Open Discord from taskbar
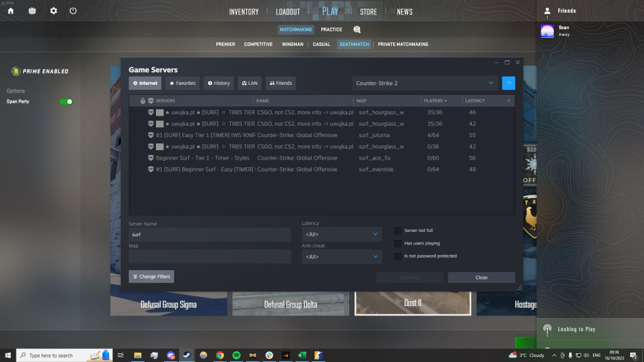The width and height of the screenshot is (644, 362). pos(170,355)
